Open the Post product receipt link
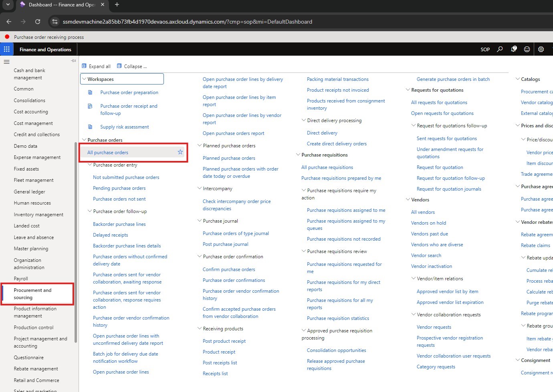 point(224,341)
